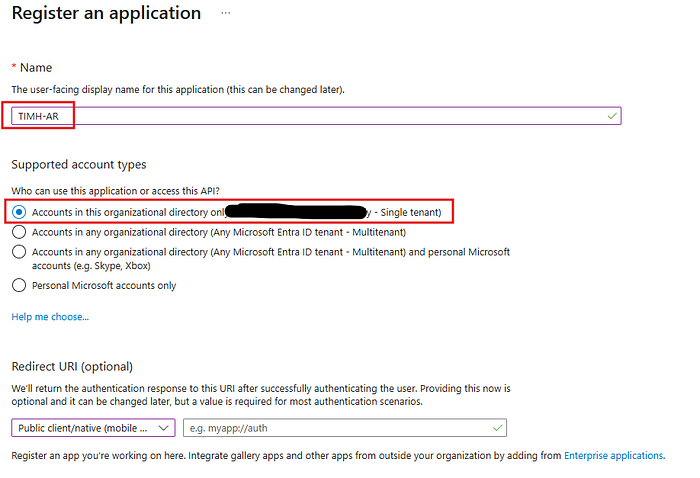Viewport: 700px width, 478px height.
Task: Choose Multitenant and personal Microsoft accounts option
Action: [x=19, y=252]
